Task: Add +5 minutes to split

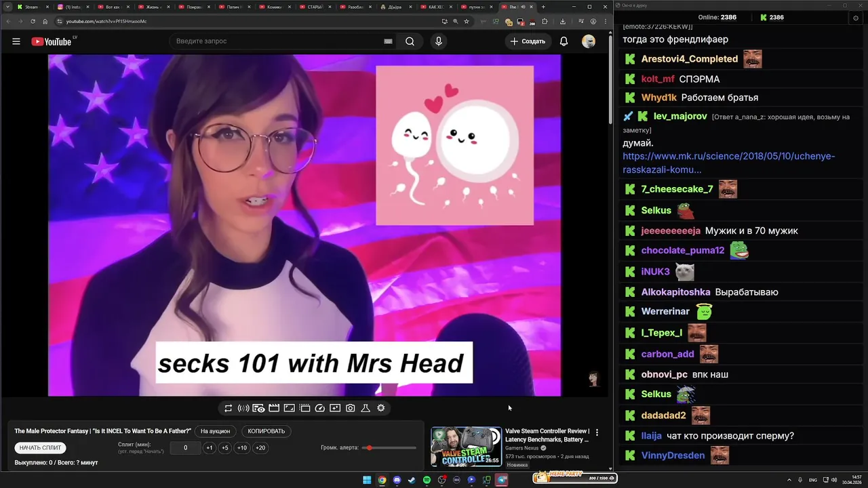Action: coord(225,448)
